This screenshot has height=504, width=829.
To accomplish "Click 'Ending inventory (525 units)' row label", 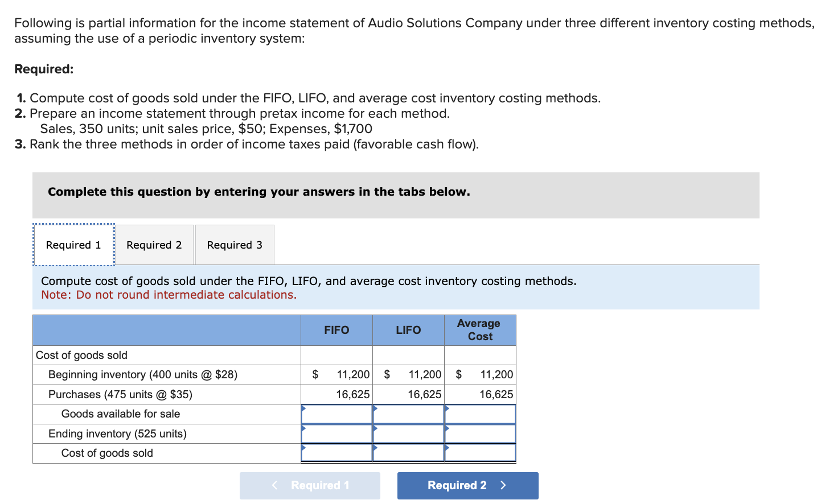I will pos(117,433).
